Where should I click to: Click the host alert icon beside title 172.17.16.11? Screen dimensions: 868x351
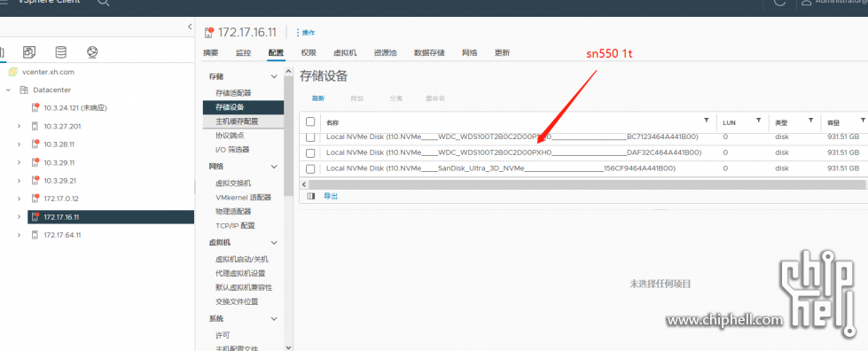pyautogui.click(x=208, y=33)
